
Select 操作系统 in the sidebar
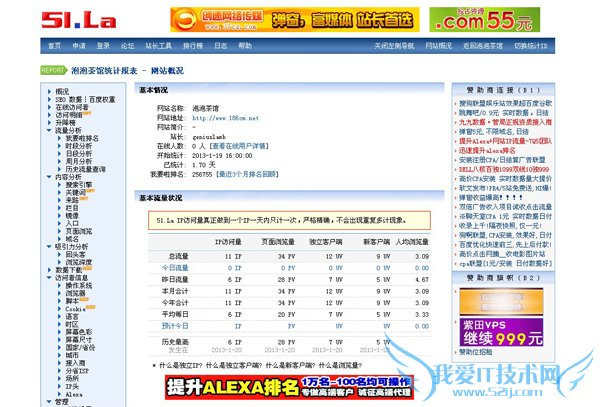79,285
